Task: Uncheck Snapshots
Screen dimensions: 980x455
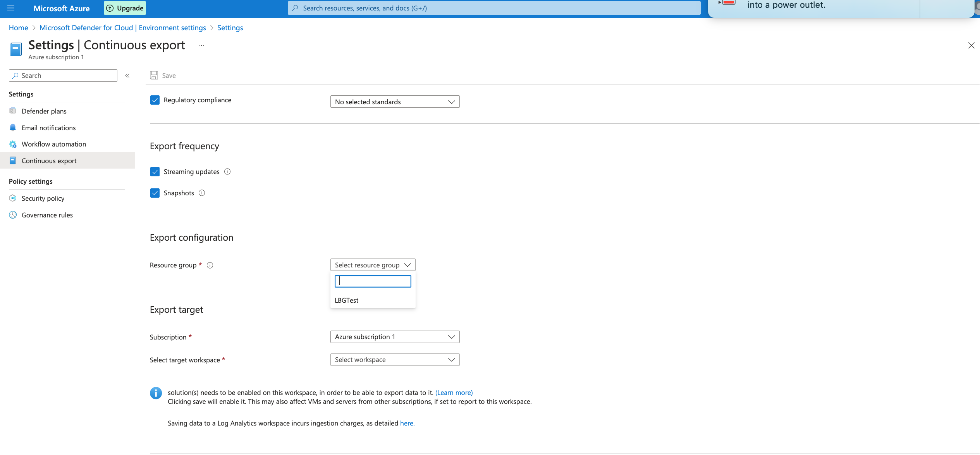Action: [155, 193]
